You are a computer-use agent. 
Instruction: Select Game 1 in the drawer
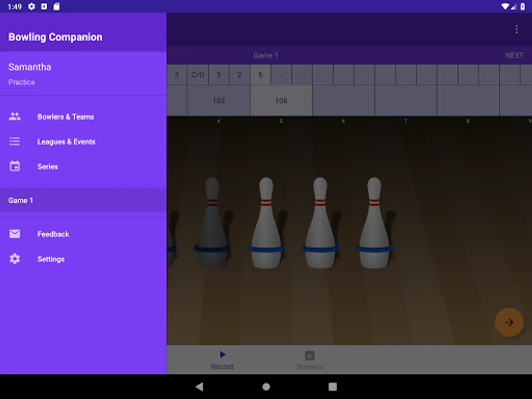coord(83,200)
